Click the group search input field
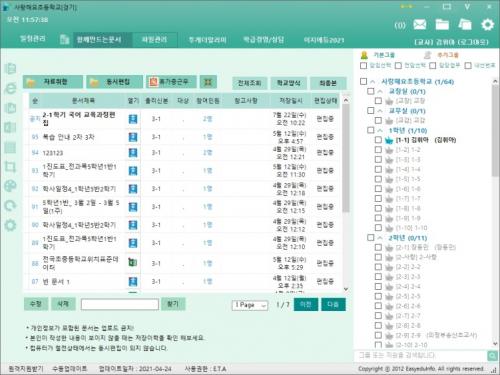This screenshot has height=375, width=500. click(x=420, y=356)
